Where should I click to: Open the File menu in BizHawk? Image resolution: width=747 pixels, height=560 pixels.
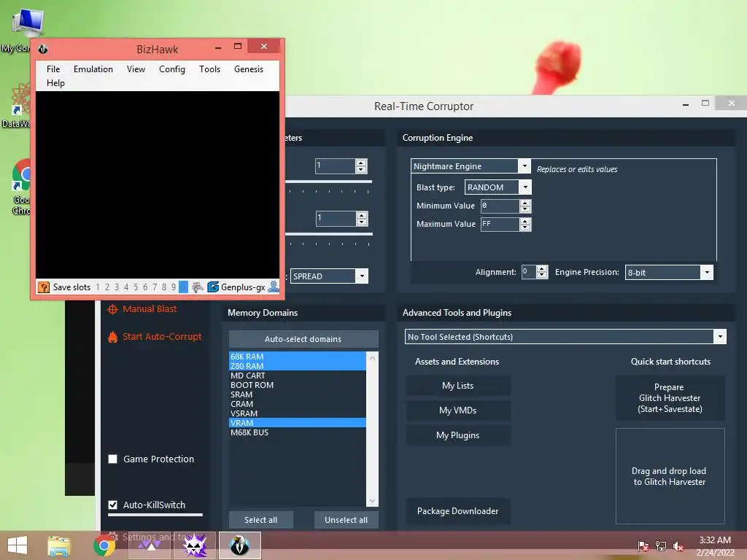click(x=53, y=69)
